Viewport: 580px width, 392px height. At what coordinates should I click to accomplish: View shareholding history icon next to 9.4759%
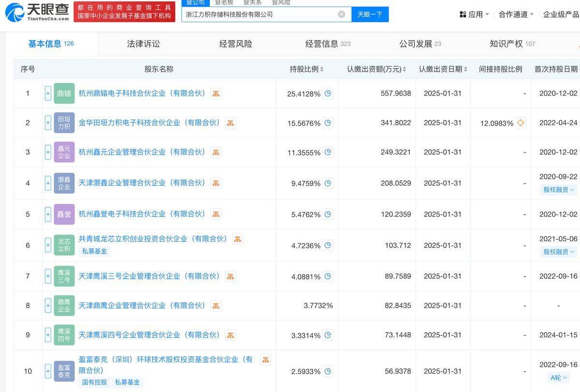(328, 183)
